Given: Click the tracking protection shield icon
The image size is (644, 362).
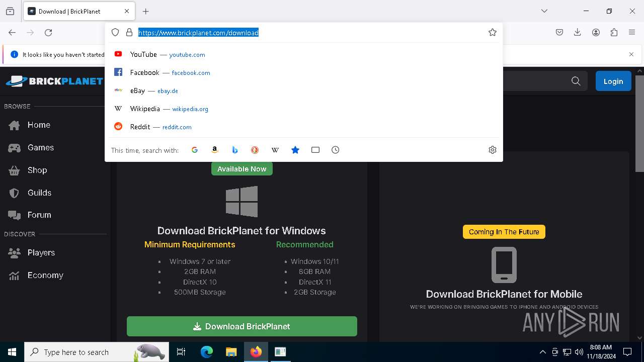Looking at the screenshot, I should 115,32.
